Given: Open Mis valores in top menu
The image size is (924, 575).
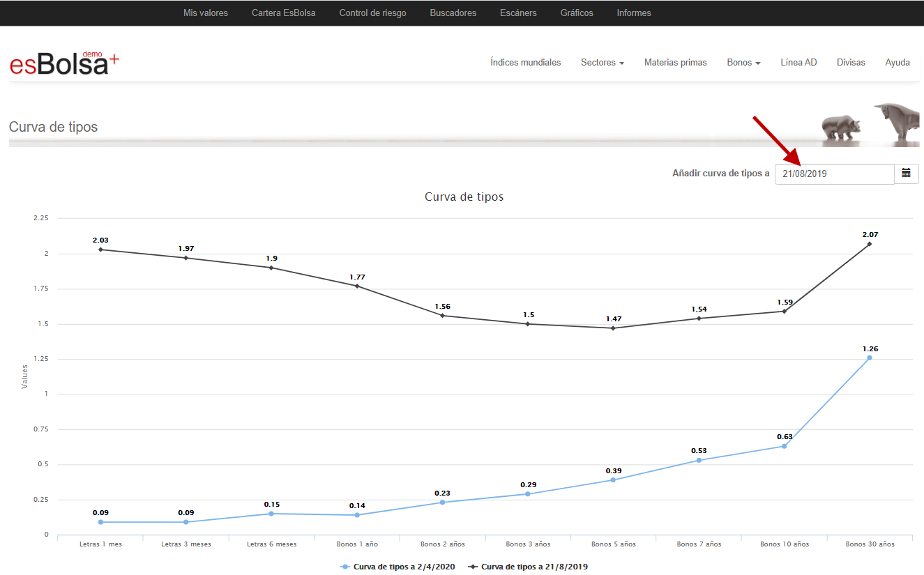Looking at the screenshot, I should tap(205, 13).
